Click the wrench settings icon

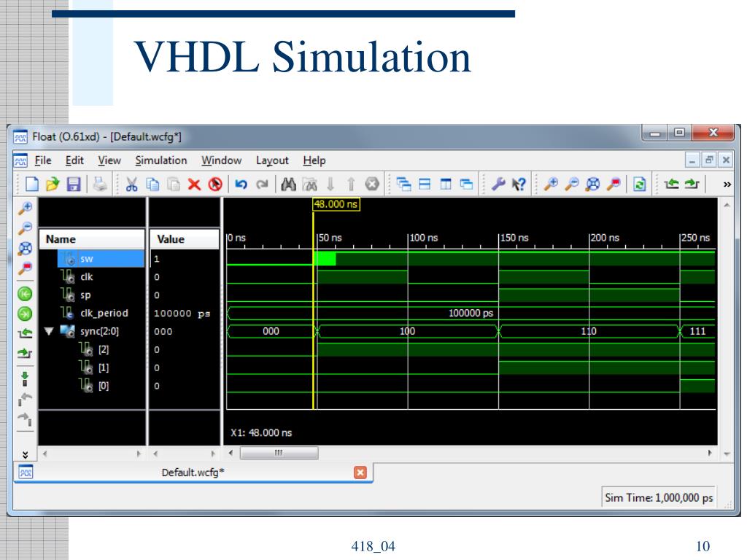tap(498, 184)
